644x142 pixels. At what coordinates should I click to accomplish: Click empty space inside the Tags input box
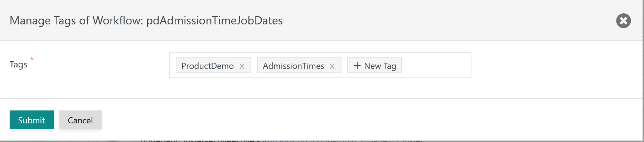[436, 65]
